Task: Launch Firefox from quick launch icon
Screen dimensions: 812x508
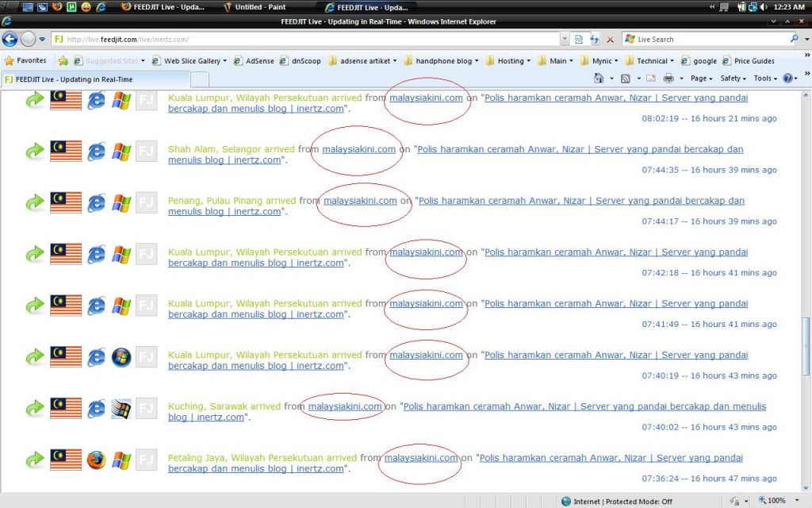Action: click(x=57, y=6)
